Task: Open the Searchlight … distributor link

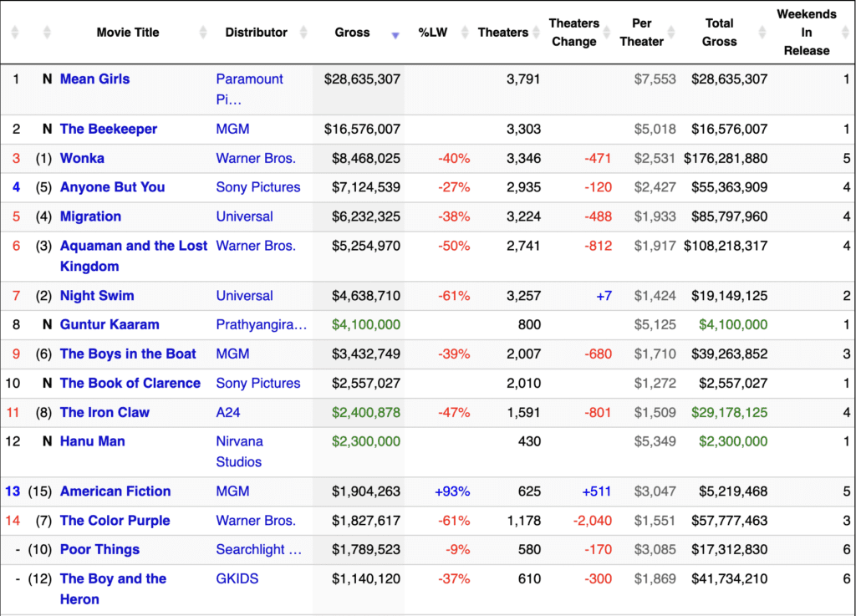Action: [x=259, y=549]
